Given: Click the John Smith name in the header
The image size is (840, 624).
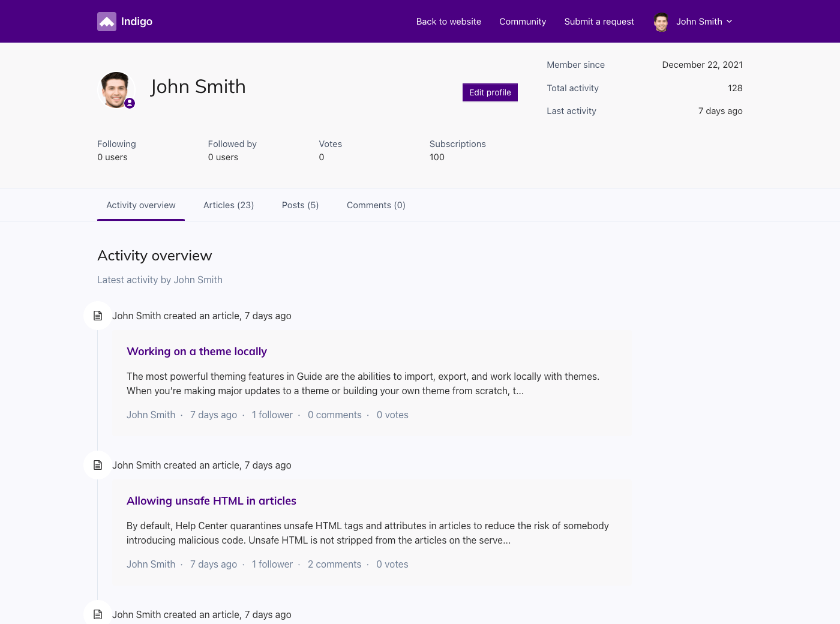Looking at the screenshot, I should [699, 22].
